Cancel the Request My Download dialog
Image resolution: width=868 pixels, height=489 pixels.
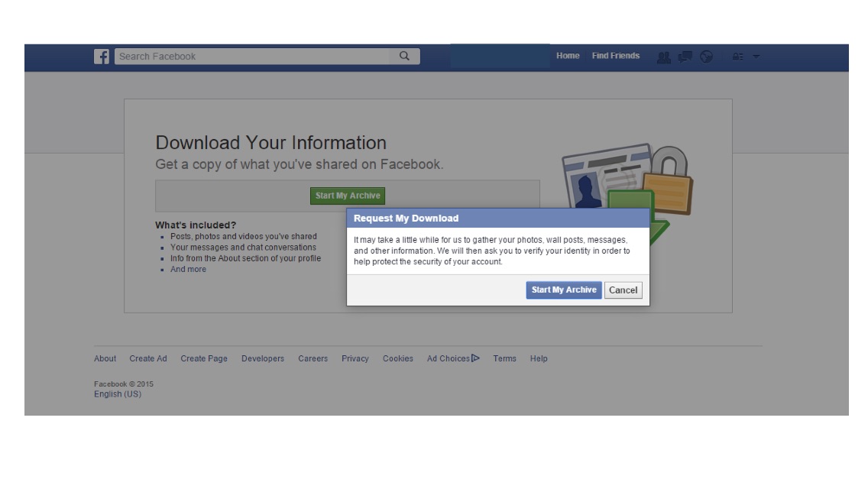pos(623,290)
